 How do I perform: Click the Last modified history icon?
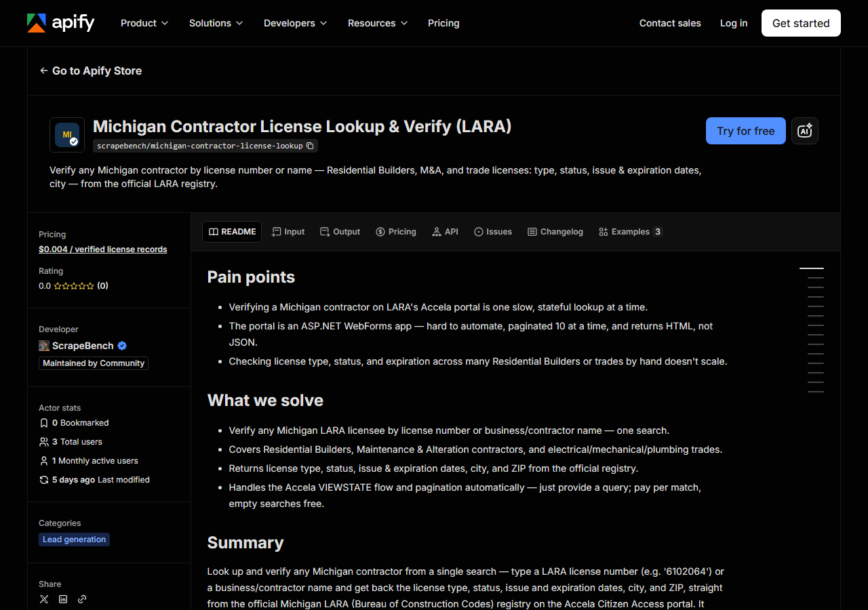pyautogui.click(x=44, y=480)
